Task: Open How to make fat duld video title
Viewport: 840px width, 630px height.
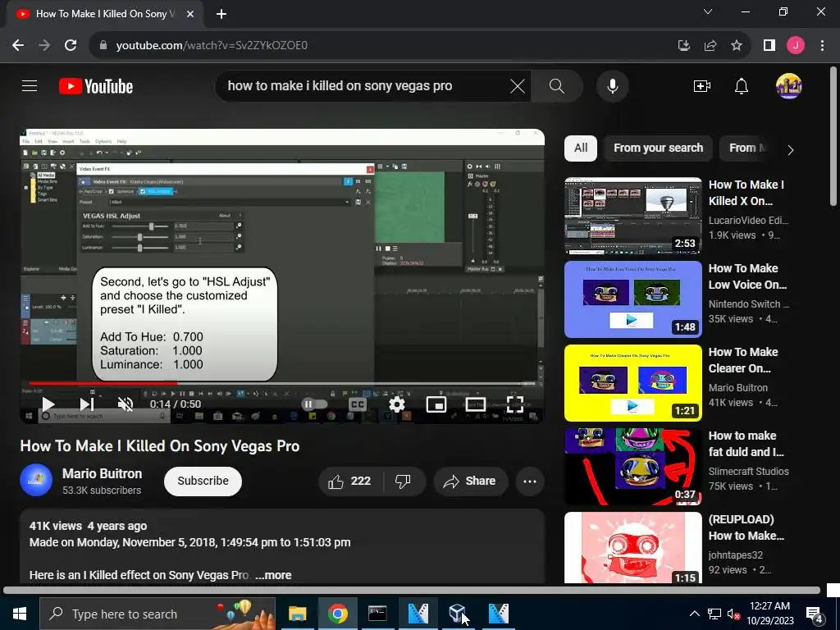Action: click(746, 444)
